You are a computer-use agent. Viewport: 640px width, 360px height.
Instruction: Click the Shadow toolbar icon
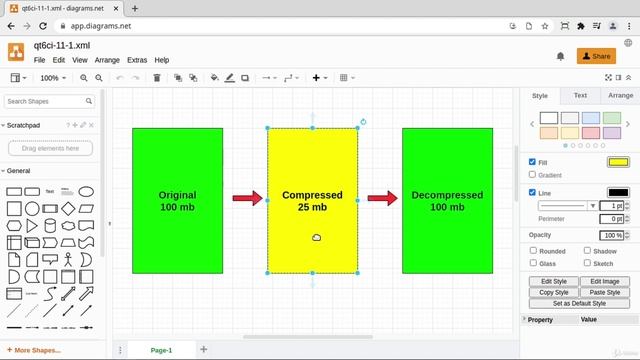pos(245,78)
